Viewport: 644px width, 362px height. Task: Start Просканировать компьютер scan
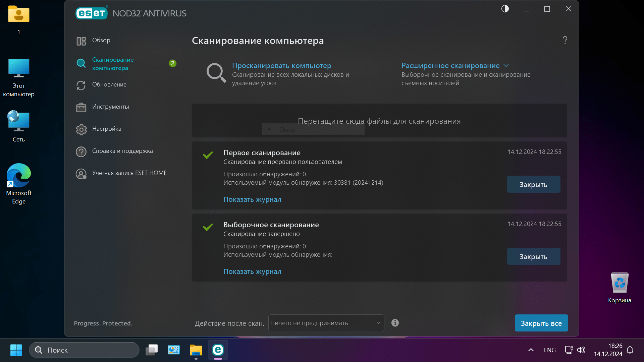[x=281, y=66]
